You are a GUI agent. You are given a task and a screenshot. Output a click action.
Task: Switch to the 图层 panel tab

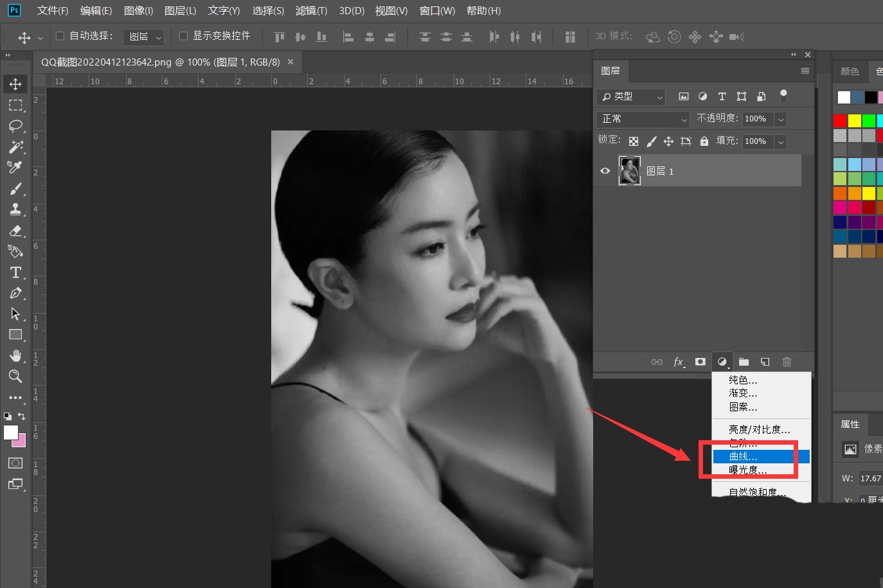[611, 71]
